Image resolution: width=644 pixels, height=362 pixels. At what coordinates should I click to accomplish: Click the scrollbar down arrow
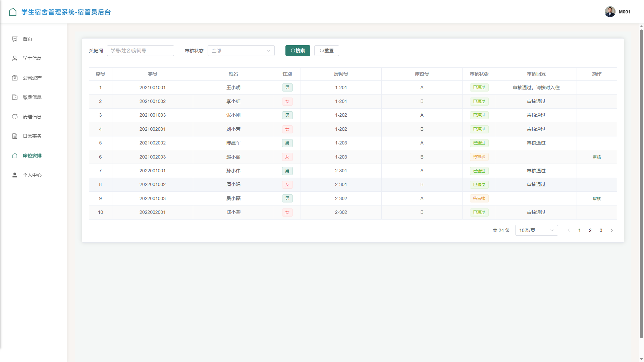coord(641,359)
